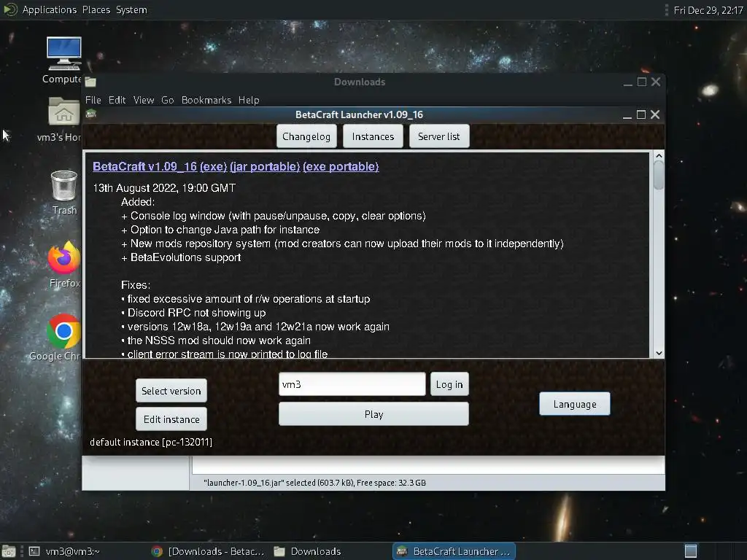Viewport: 747px width, 560px height.
Task: Click the Select version button
Action: (171, 391)
